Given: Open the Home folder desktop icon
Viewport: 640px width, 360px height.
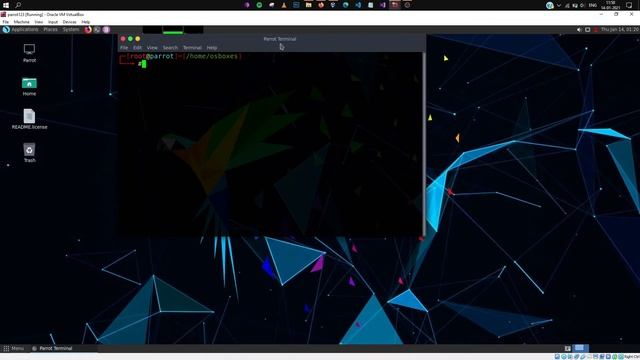Looking at the screenshot, I should tap(29, 87).
